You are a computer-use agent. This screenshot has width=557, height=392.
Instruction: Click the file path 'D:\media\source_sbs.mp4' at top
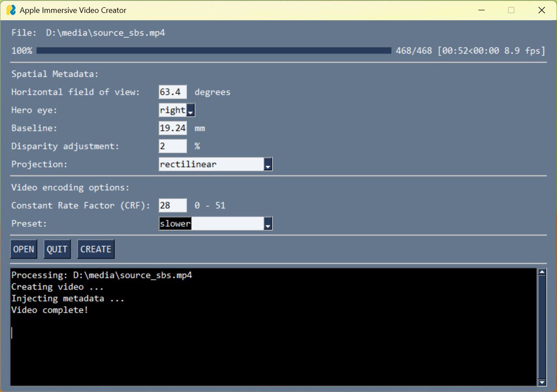(x=105, y=33)
